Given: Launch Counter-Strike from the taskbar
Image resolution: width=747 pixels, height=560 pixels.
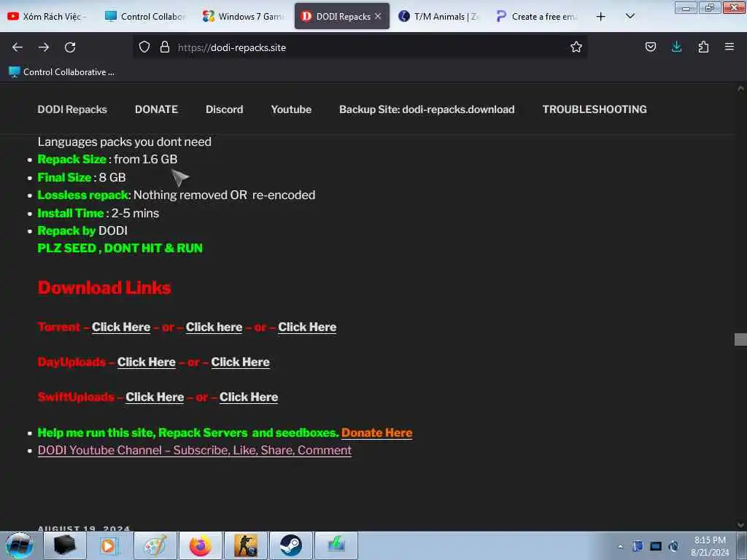Looking at the screenshot, I should pyautogui.click(x=245, y=545).
